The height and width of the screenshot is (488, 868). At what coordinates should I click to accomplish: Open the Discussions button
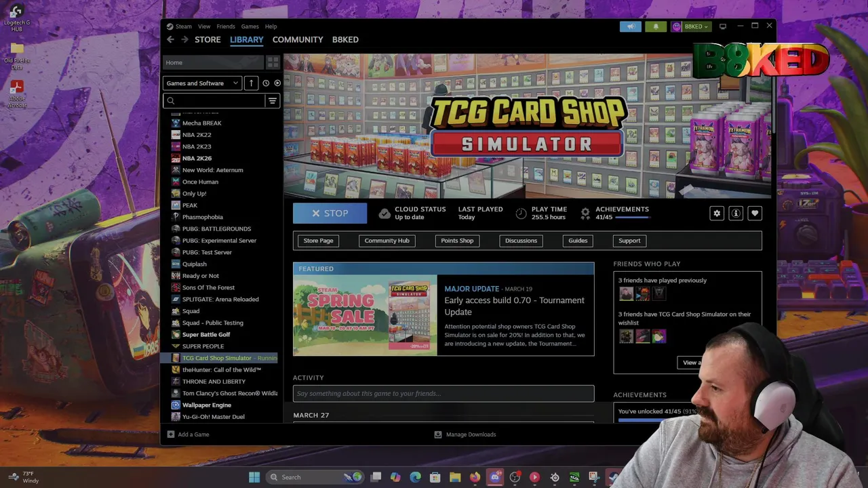(521, 241)
